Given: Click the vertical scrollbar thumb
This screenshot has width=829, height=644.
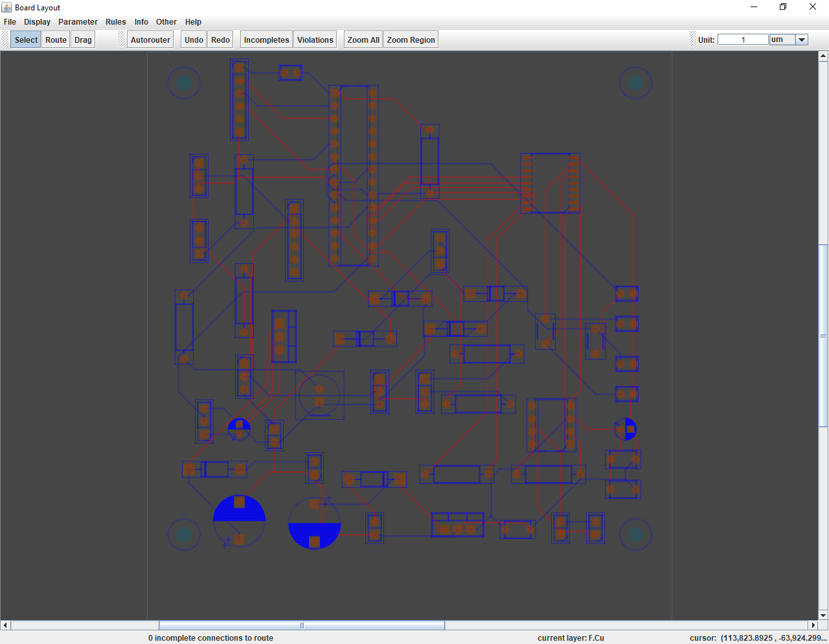Looking at the screenshot, I should click(823, 336).
